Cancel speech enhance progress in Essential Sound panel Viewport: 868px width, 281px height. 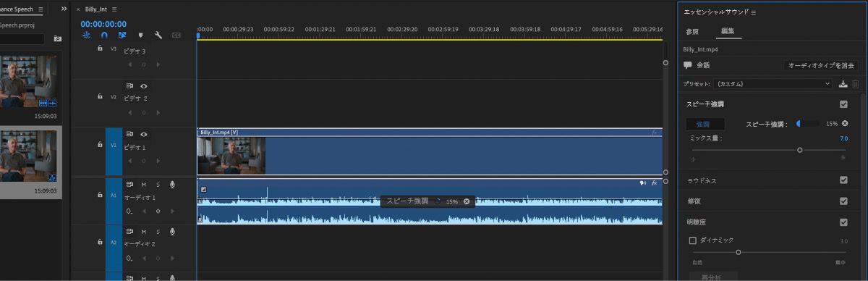click(845, 124)
